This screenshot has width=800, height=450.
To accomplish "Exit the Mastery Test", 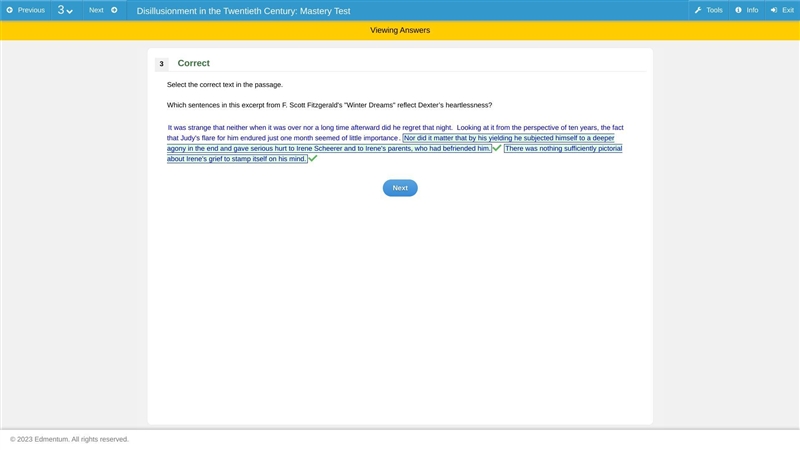I will tap(782, 10).
